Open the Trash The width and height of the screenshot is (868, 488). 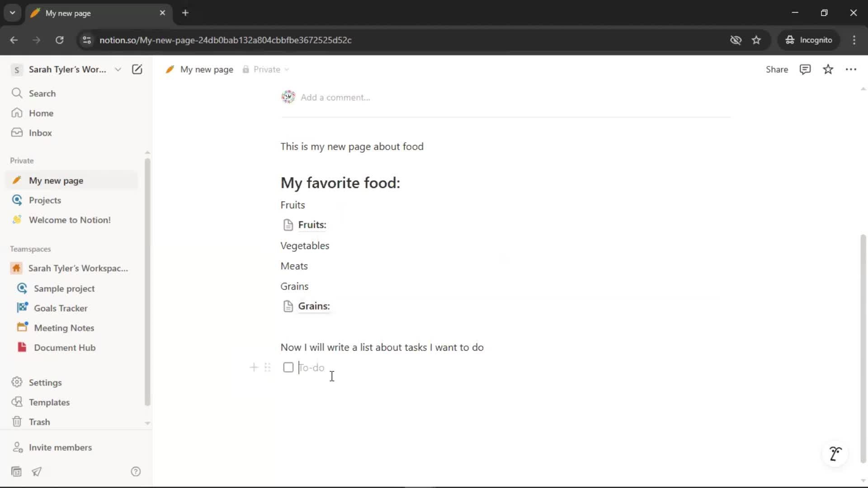point(72,422)
